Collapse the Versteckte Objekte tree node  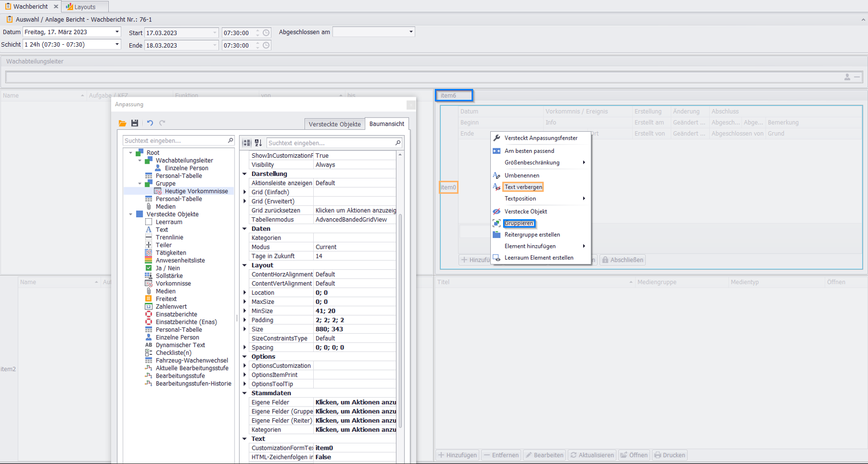click(x=131, y=214)
